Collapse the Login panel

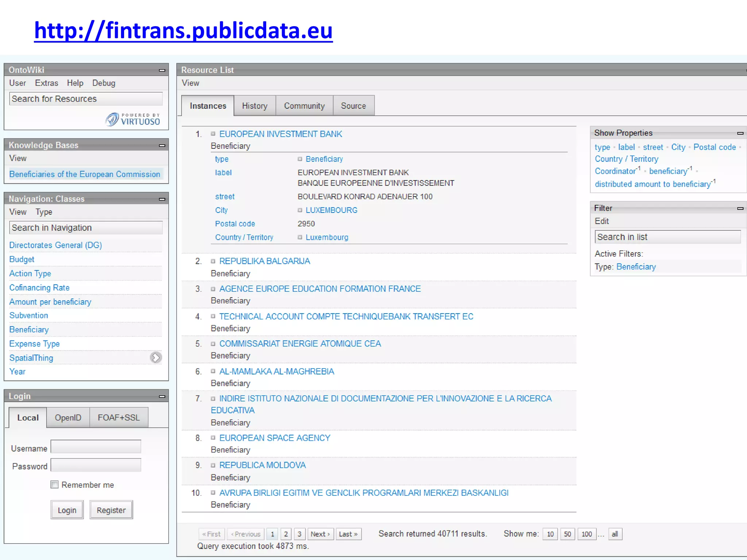coord(162,396)
